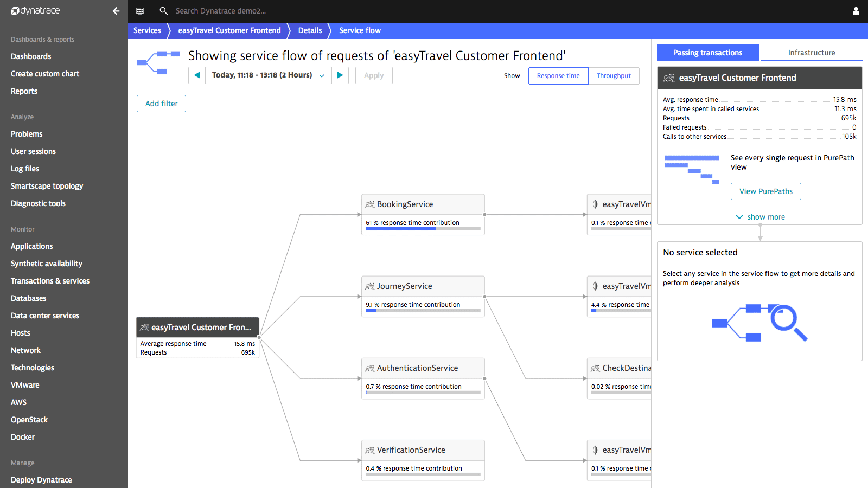Go to the next time frame arrow
Viewport: 868px width, 488px height.
point(340,75)
